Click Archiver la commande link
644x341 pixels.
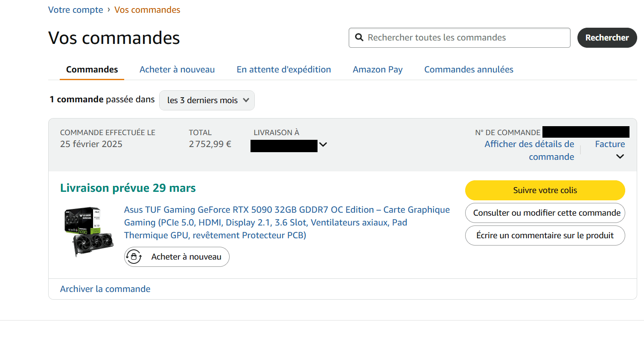pyautogui.click(x=105, y=289)
